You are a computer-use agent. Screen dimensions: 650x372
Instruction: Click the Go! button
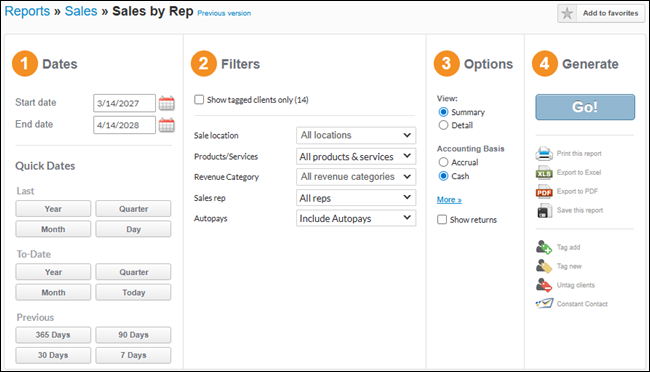coord(585,107)
